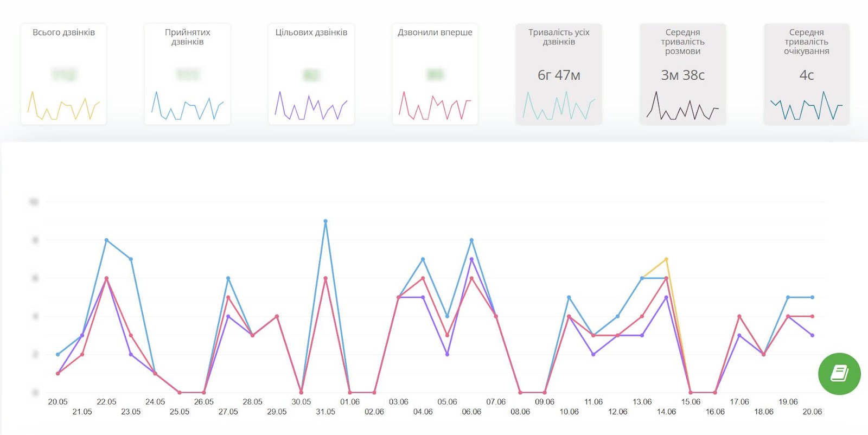Click the purple data point on 20.06
Image resolution: width=868 pixels, height=435 pixels.
coord(812,335)
